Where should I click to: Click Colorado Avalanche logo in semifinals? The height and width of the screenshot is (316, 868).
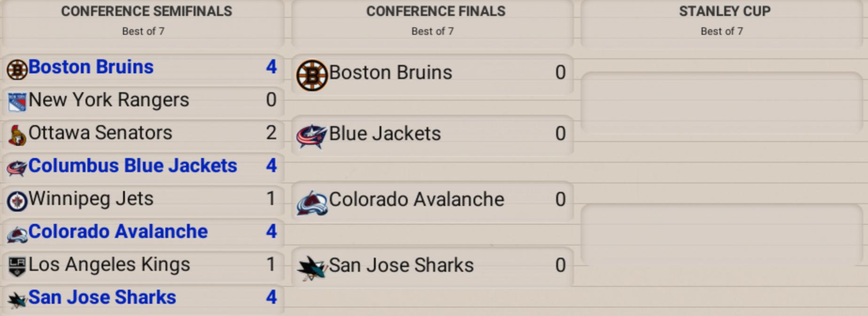(17, 234)
